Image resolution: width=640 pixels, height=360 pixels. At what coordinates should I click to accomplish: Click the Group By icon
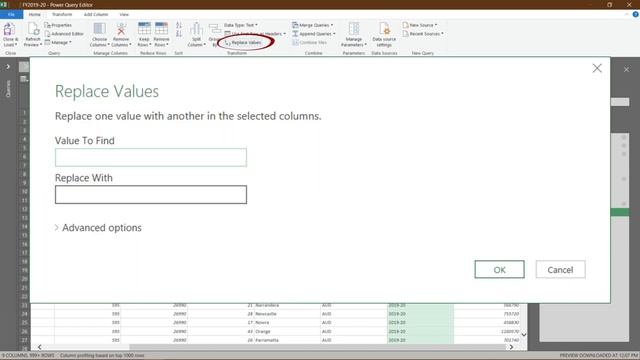click(214, 29)
